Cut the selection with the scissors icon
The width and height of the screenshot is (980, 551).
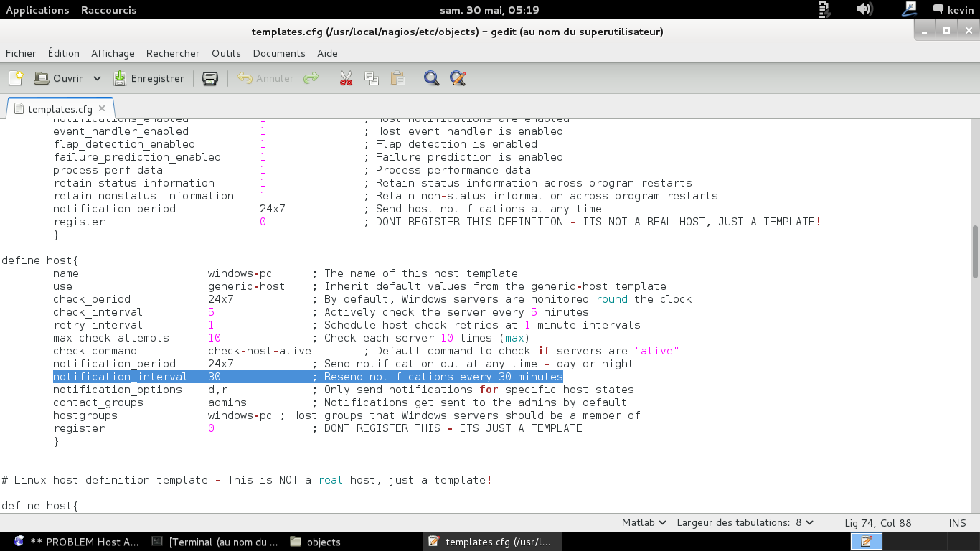346,78
